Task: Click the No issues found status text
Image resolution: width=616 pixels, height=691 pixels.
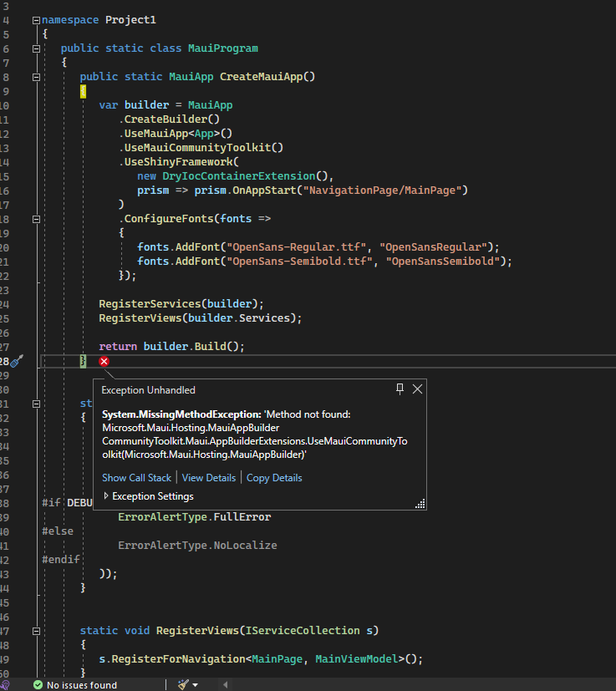Action: [82, 685]
